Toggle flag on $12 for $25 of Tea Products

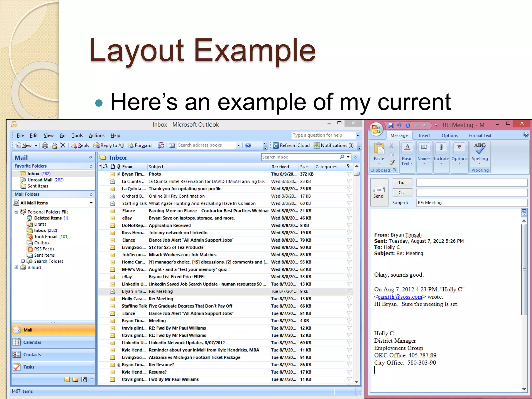pos(349,247)
